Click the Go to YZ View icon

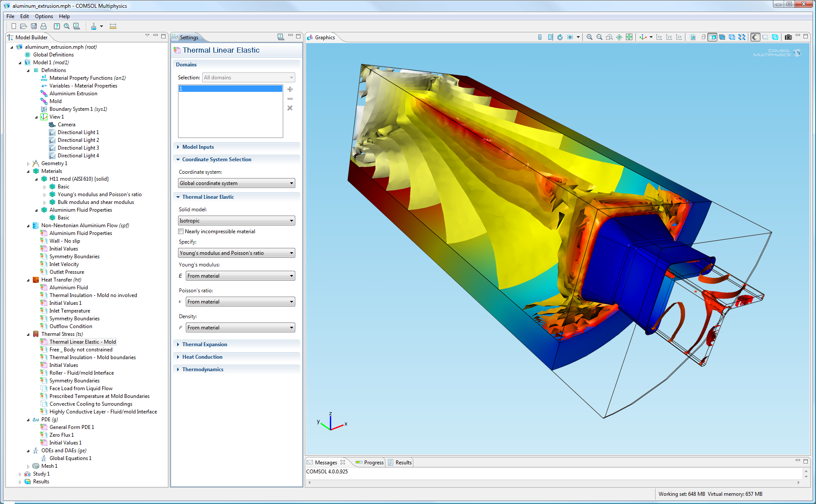(669, 38)
